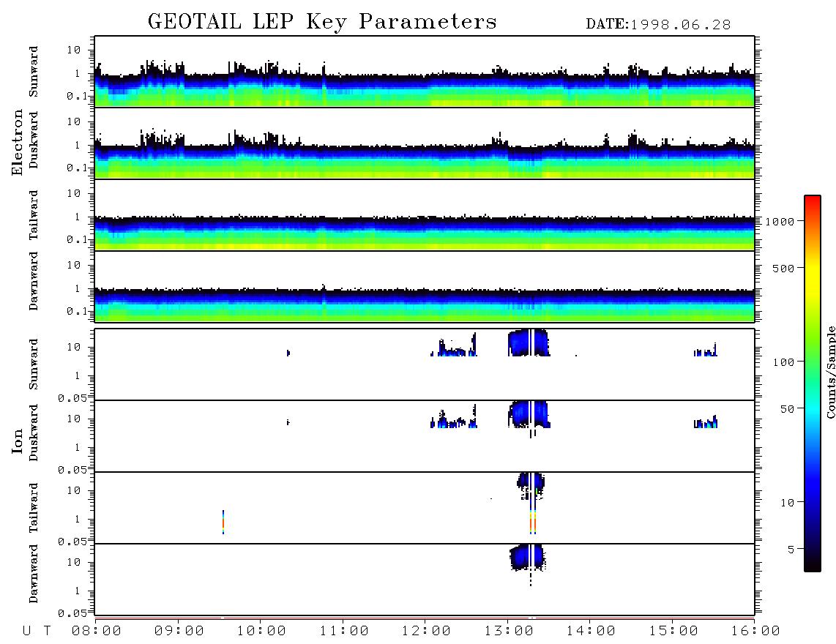This screenshot has width=836, height=644.
Task: Click the Ion Sunward blue burst after 15:00
Action: pyautogui.click(x=706, y=351)
